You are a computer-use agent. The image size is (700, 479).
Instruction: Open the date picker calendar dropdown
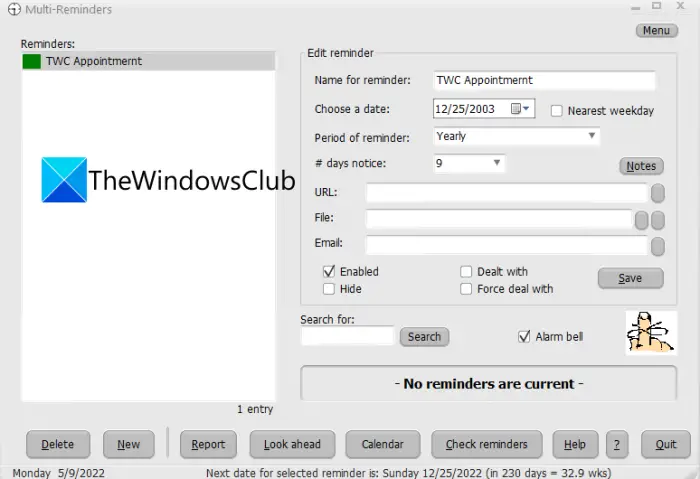[x=521, y=108]
